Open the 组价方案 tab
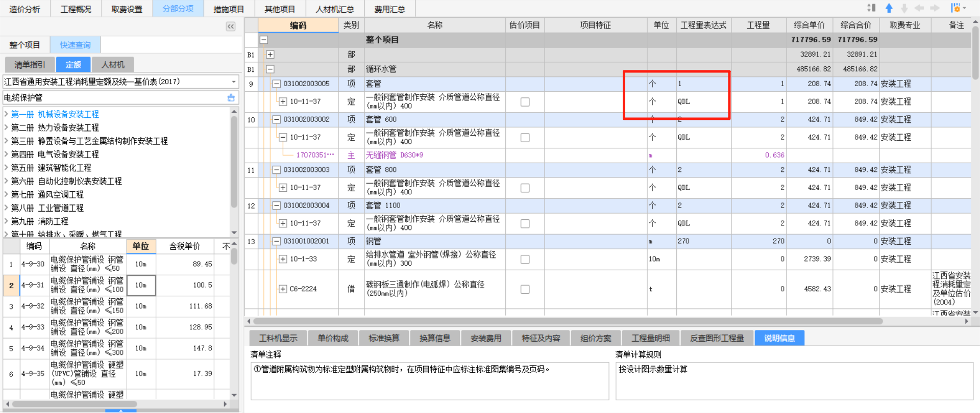The image size is (980, 413). coord(596,338)
